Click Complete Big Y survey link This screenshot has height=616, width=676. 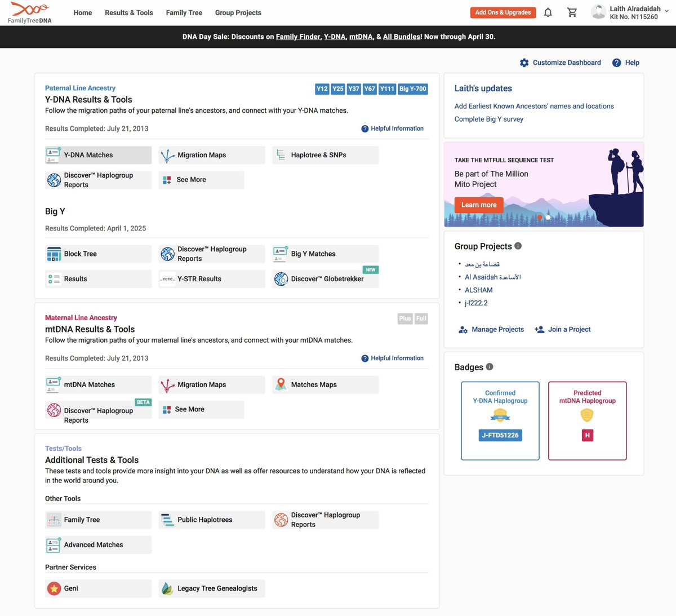pos(489,119)
